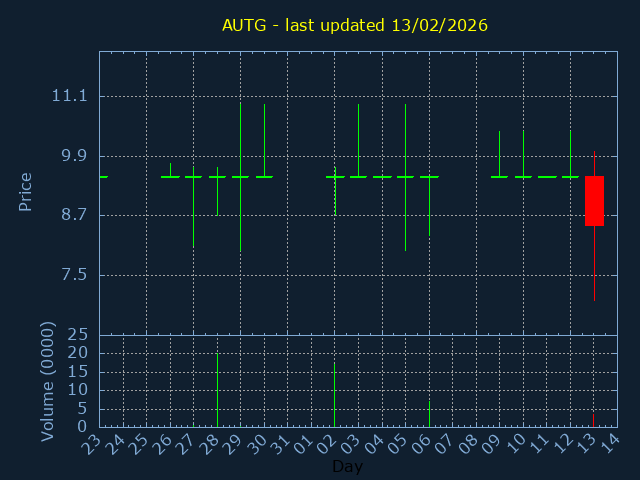
Task: Click day label 30 on the x-axis
Action: point(256,444)
